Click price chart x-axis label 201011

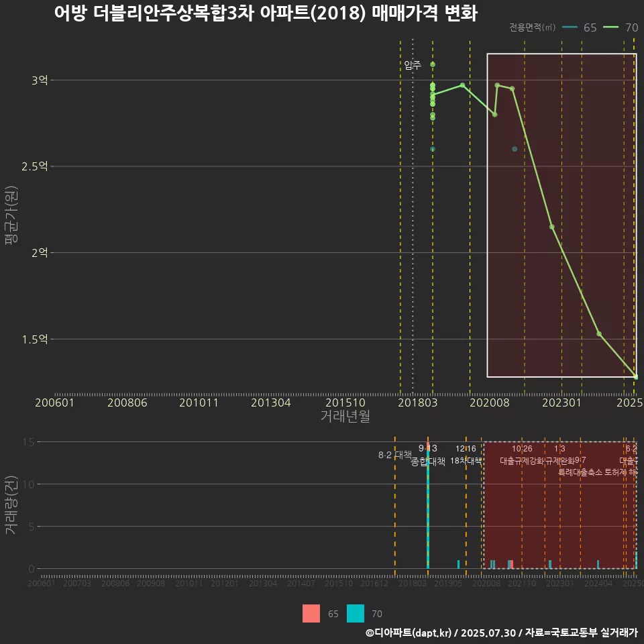point(199,402)
